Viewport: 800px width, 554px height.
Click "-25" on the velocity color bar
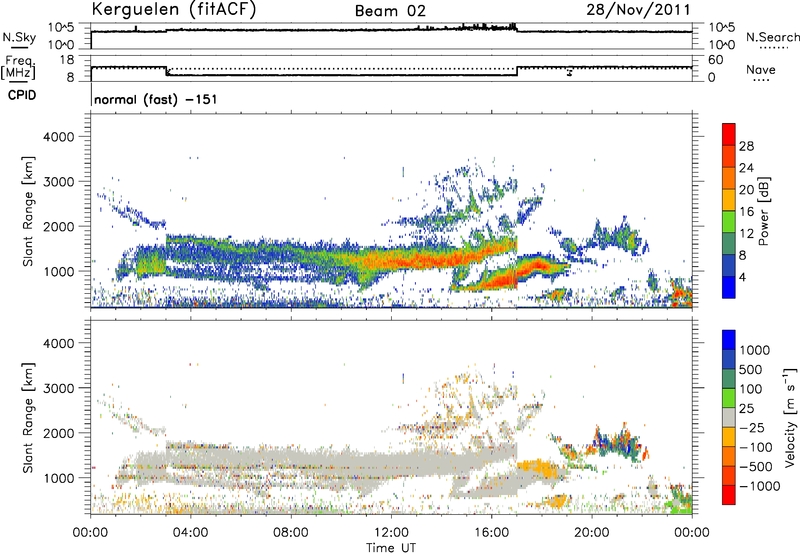point(752,428)
